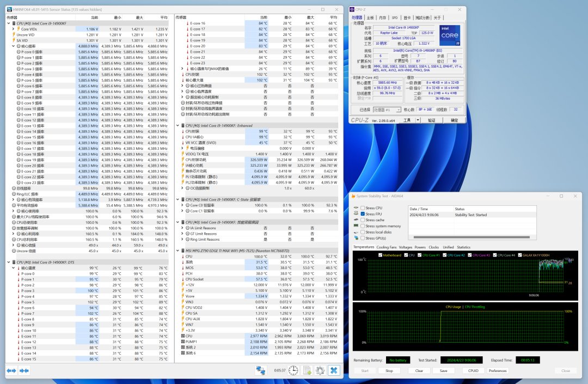588x384 pixels.
Task: Click HWiNFO logging start file icon
Action: (x=307, y=370)
